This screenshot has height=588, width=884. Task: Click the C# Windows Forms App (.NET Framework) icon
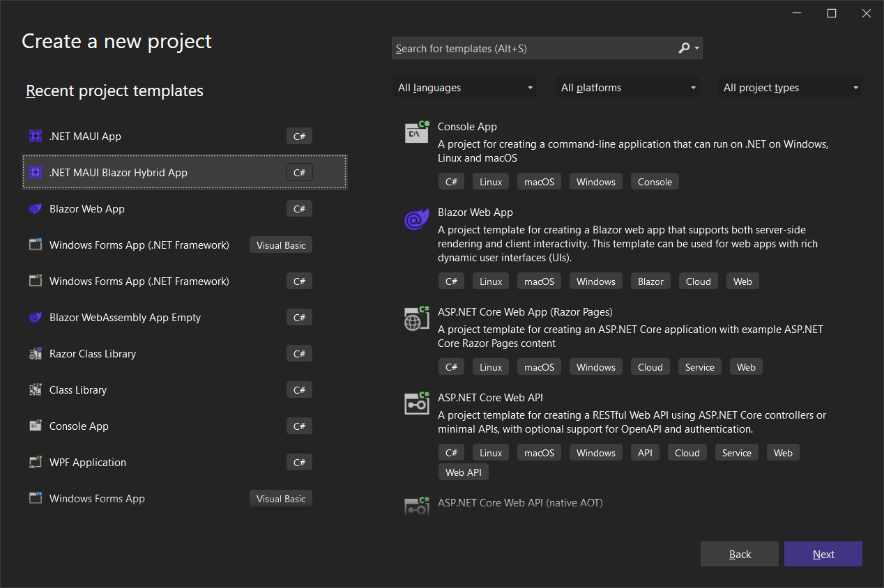click(36, 281)
